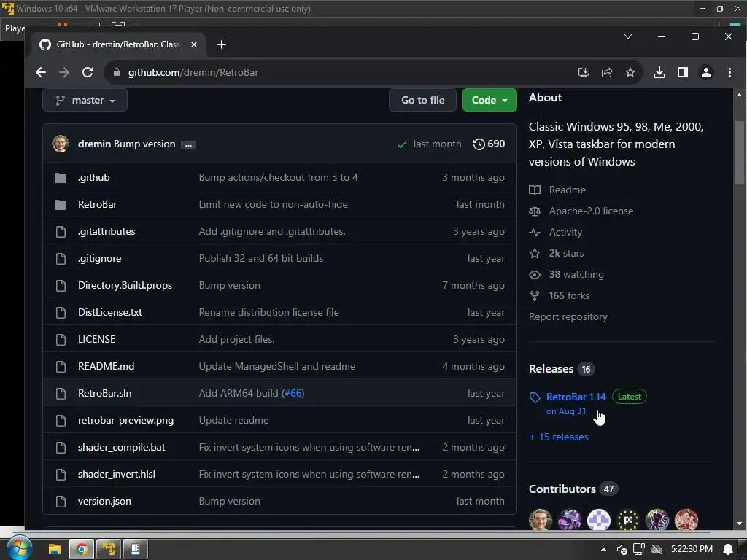Share this page icon in address bar
This screenshot has width=747, height=560.
[x=606, y=72]
